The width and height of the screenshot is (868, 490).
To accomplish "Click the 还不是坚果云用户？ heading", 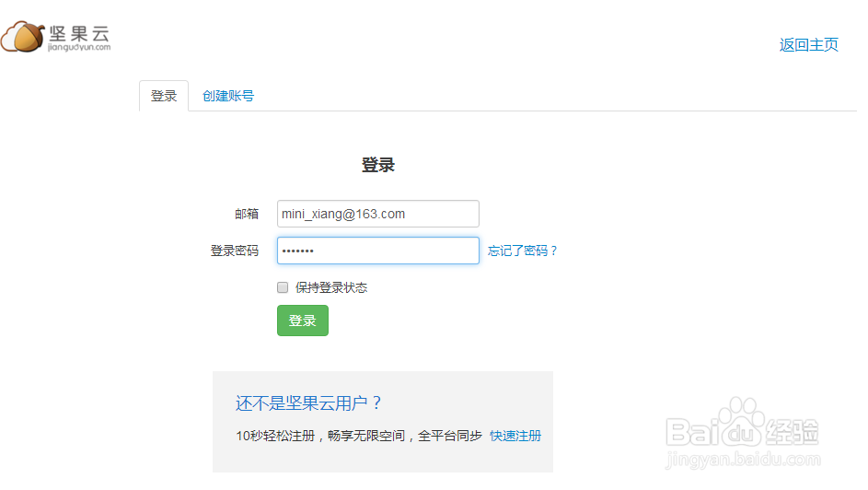I will 308,403.
